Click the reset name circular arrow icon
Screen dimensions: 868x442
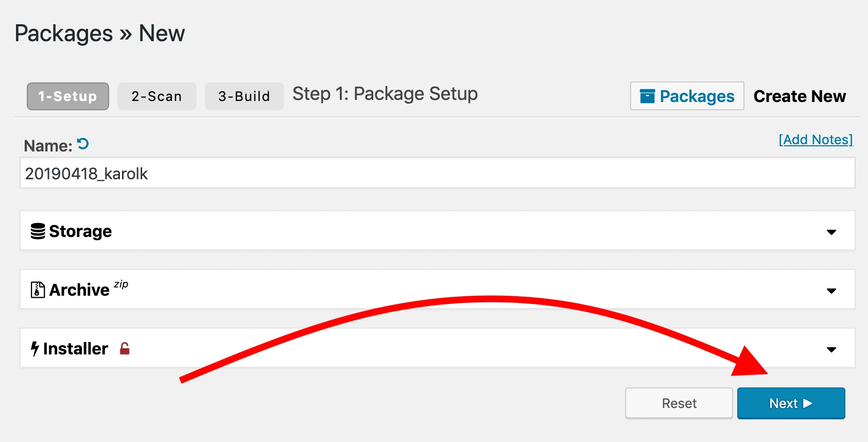tap(83, 144)
